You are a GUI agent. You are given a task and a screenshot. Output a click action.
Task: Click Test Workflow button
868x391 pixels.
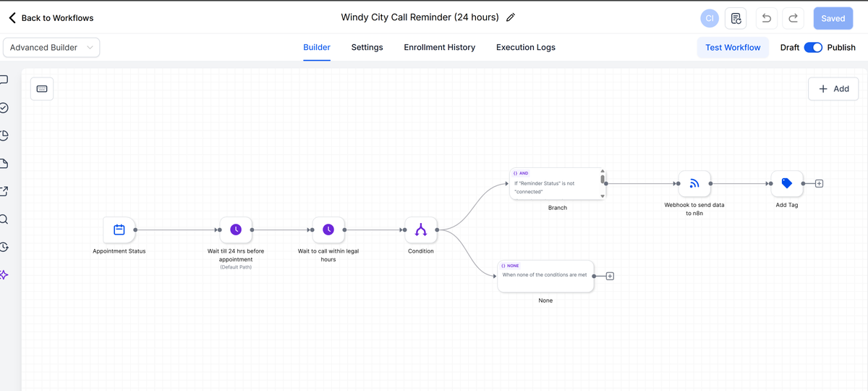coord(733,48)
